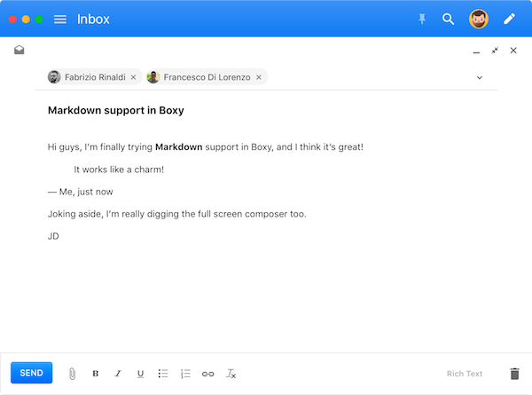Click the JD signature
The image size is (532, 395).
[x=53, y=236]
